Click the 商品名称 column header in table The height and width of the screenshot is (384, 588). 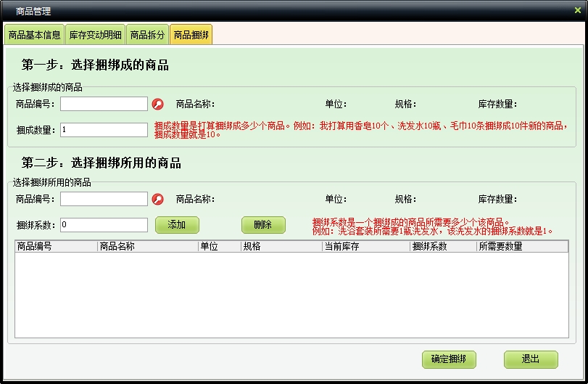click(147, 247)
